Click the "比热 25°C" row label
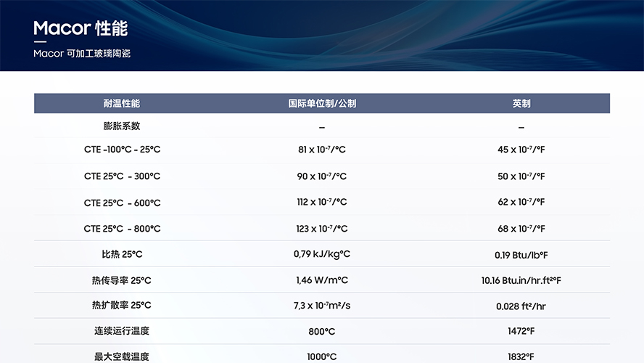Screen dimensions: 644x363 [122, 255]
